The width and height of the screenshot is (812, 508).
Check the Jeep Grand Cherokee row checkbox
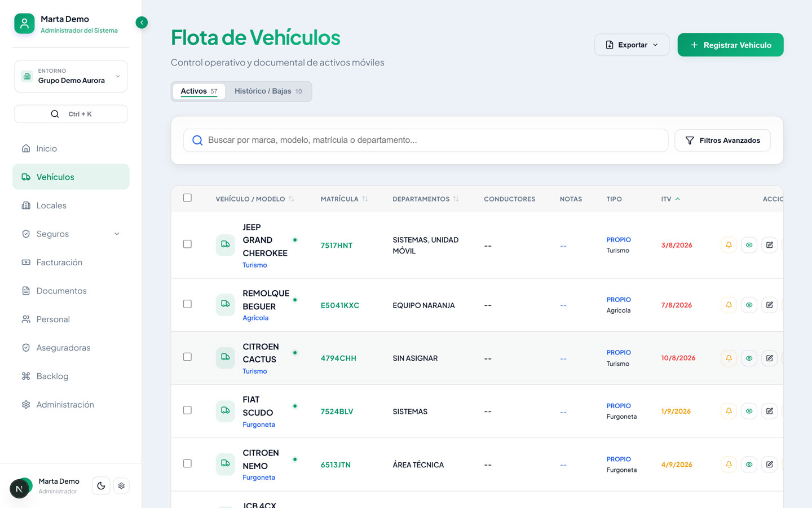click(x=187, y=244)
